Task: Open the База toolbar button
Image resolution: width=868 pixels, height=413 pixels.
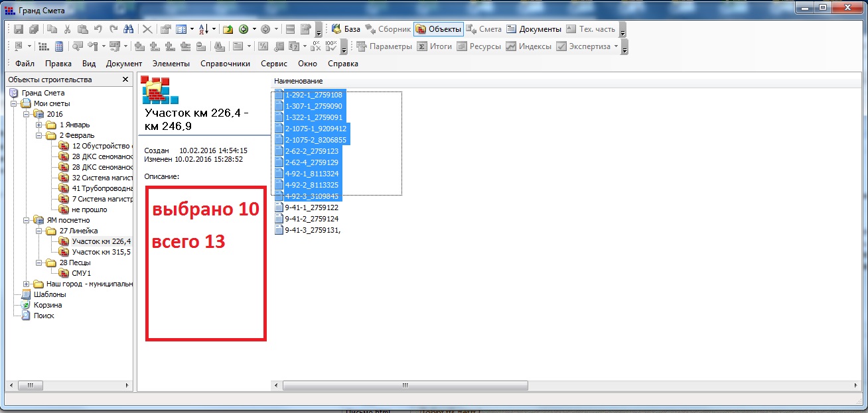Action: click(346, 29)
